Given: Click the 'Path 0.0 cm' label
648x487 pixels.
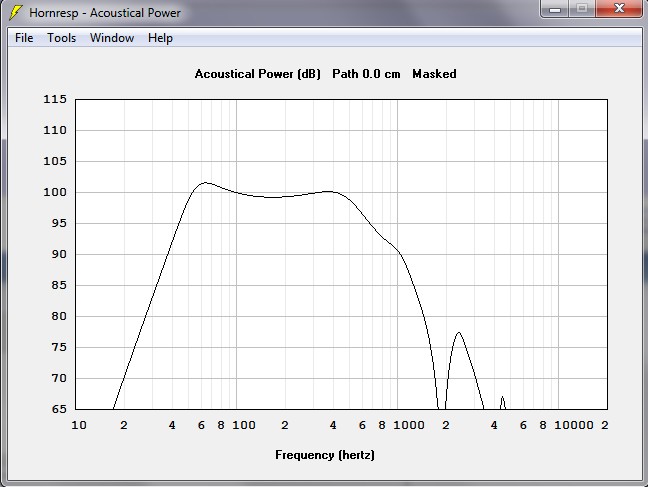Looking at the screenshot, I should tap(366, 74).
